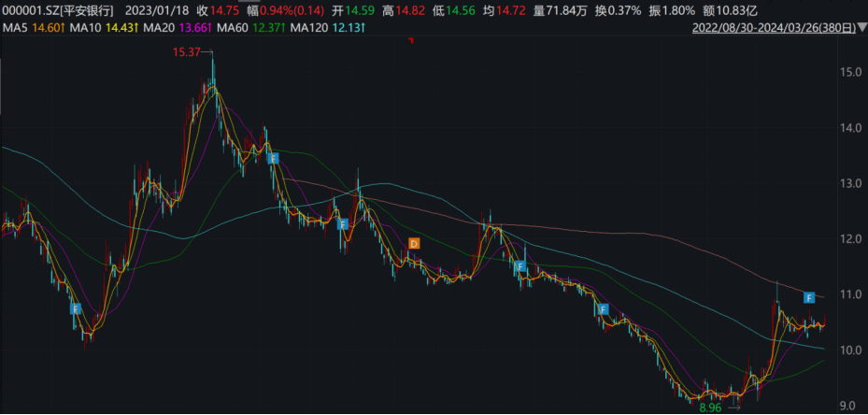Image resolution: width=868 pixels, height=415 pixels.
Task: Select the orange D dividend marker
Action: (x=414, y=244)
